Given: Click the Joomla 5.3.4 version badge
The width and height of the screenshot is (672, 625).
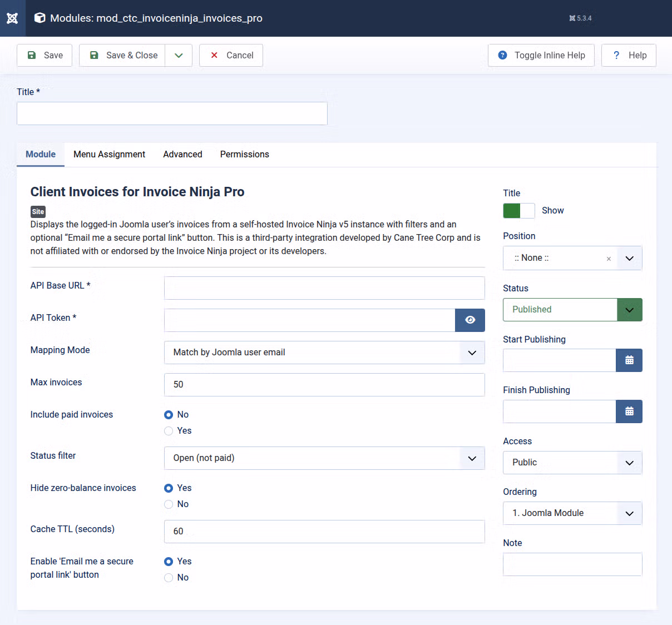Looking at the screenshot, I should pos(580,18).
